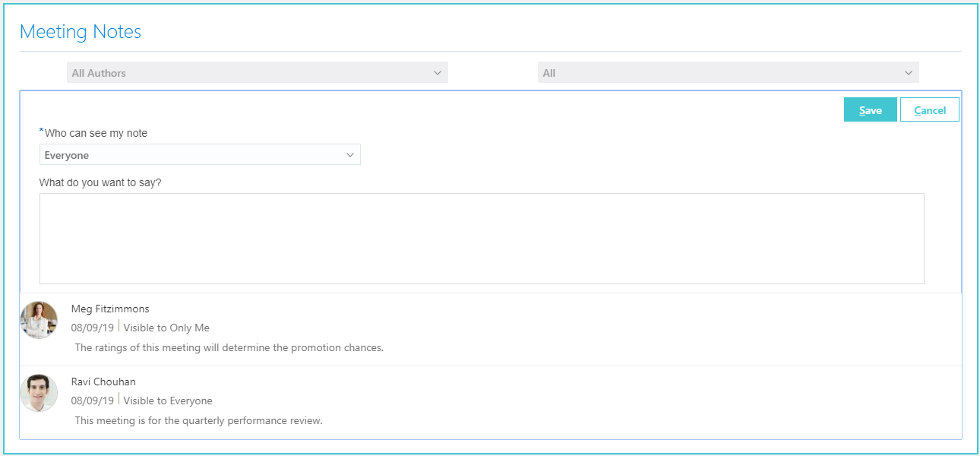This screenshot has width=980, height=456.
Task: Cancel the new note
Action: coord(930,110)
